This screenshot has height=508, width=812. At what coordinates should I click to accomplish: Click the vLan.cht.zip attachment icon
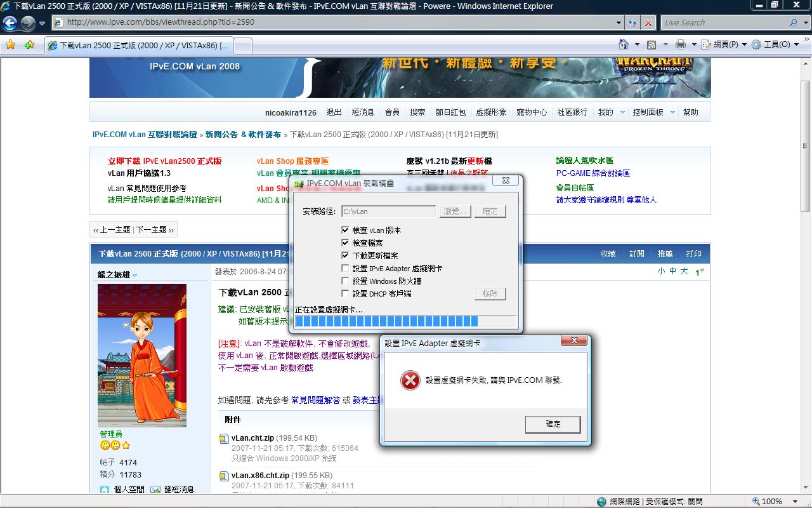pyautogui.click(x=223, y=438)
